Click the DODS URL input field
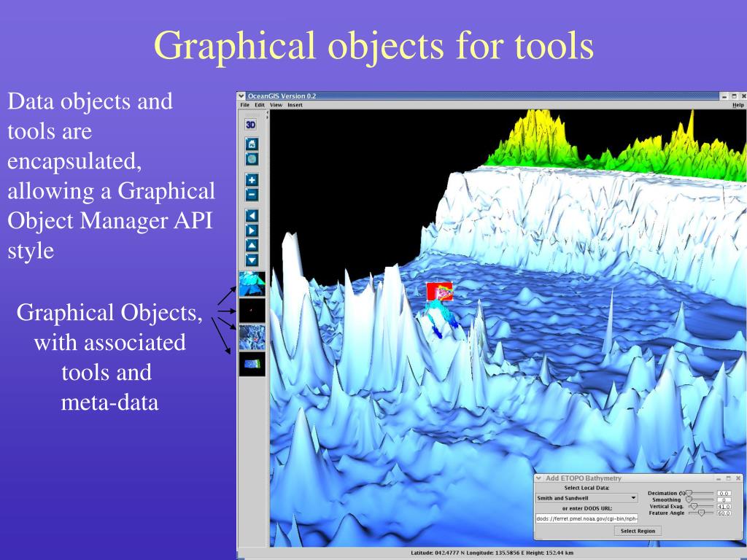 587,518
